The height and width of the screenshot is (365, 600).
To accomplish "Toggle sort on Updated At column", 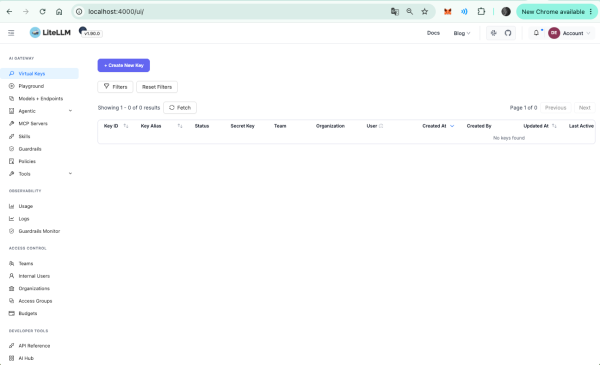I will point(554,126).
